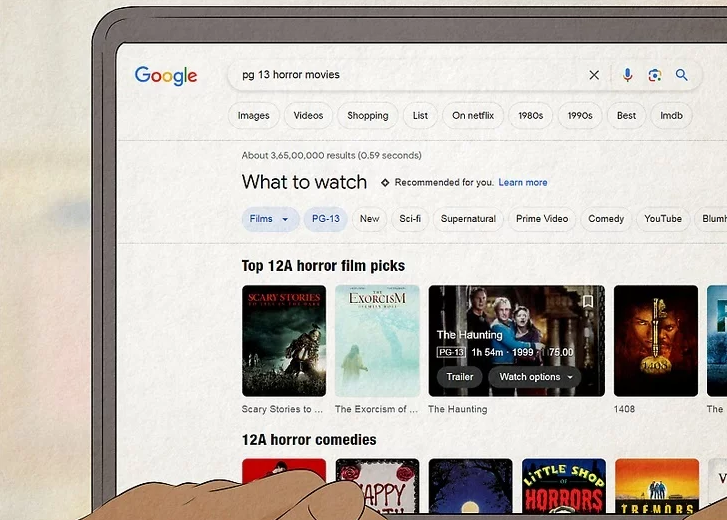Toggle the PG-13 filter chip
This screenshot has width=727, height=520.
coord(325,219)
